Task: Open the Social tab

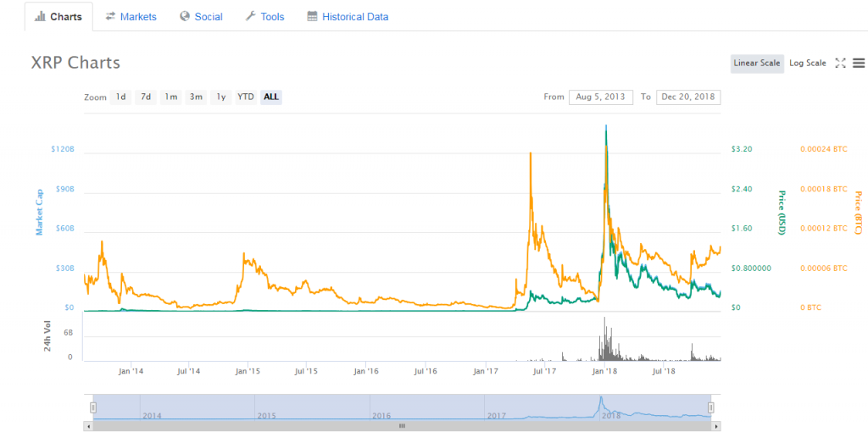Action: pyautogui.click(x=201, y=17)
